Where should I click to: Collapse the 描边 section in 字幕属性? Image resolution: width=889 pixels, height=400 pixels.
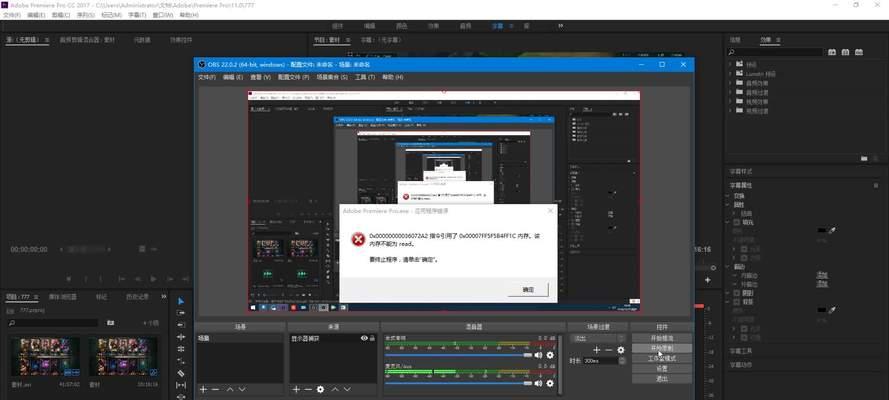click(x=729, y=267)
